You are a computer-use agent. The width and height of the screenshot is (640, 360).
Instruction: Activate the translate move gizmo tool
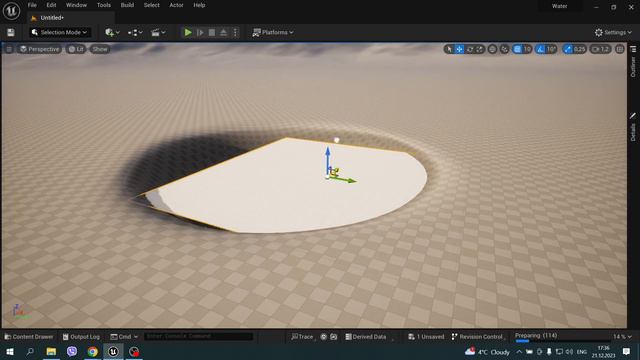point(460,49)
